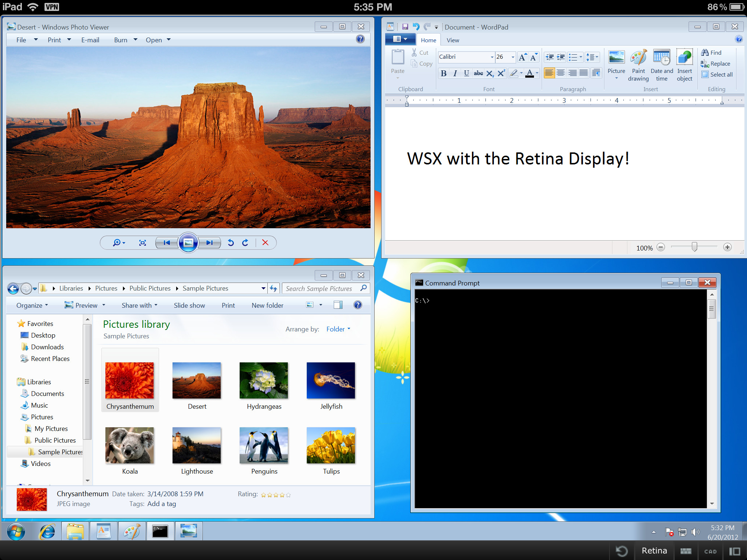Select Downloads in Explorer Favorites
This screenshot has width=747, height=560.
coord(42,347)
